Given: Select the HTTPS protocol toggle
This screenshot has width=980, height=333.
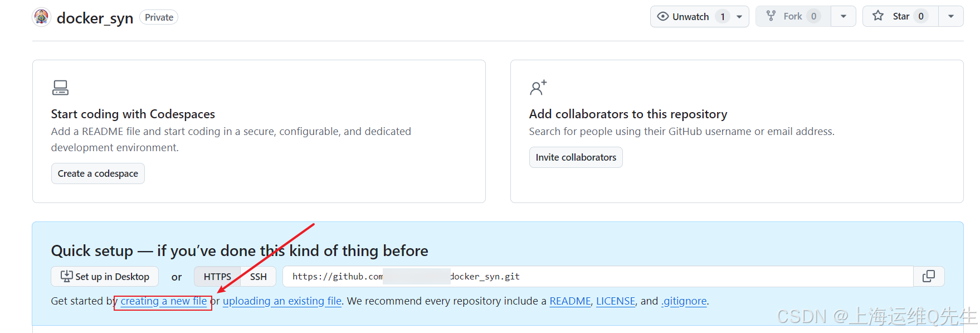Looking at the screenshot, I should pyautogui.click(x=217, y=277).
